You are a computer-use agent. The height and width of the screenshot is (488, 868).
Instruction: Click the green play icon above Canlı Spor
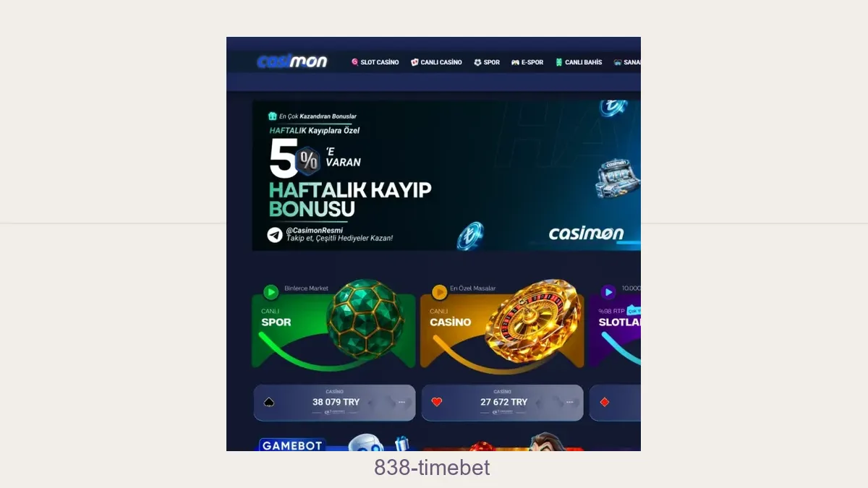pos(271,292)
